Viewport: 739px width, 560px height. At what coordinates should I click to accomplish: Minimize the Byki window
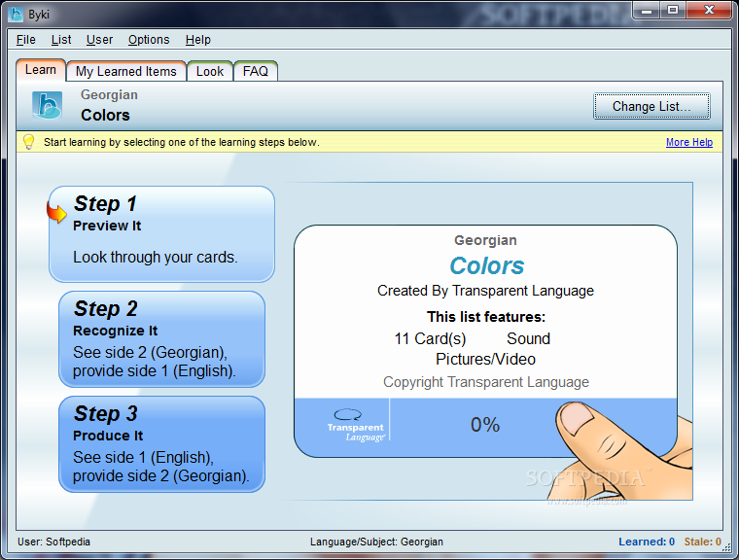(x=647, y=11)
